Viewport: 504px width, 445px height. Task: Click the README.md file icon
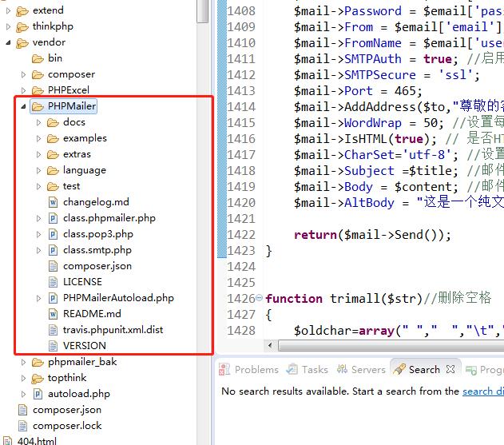click(53, 314)
